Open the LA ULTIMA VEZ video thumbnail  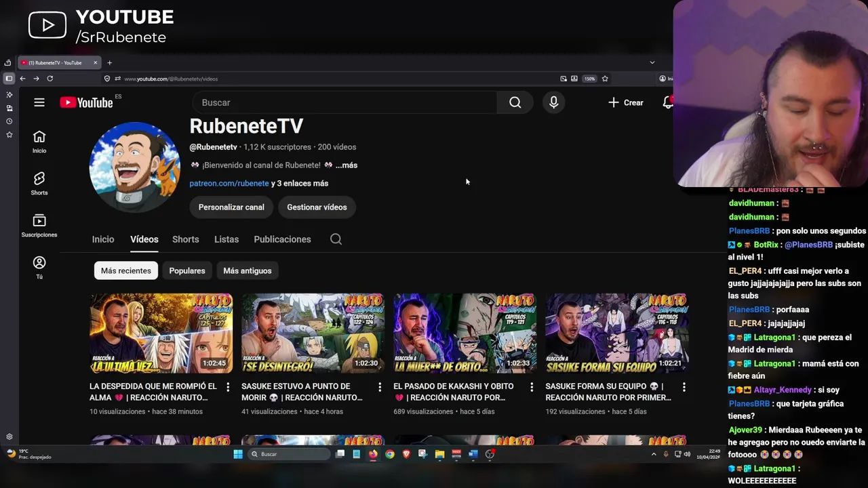point(161,333)
